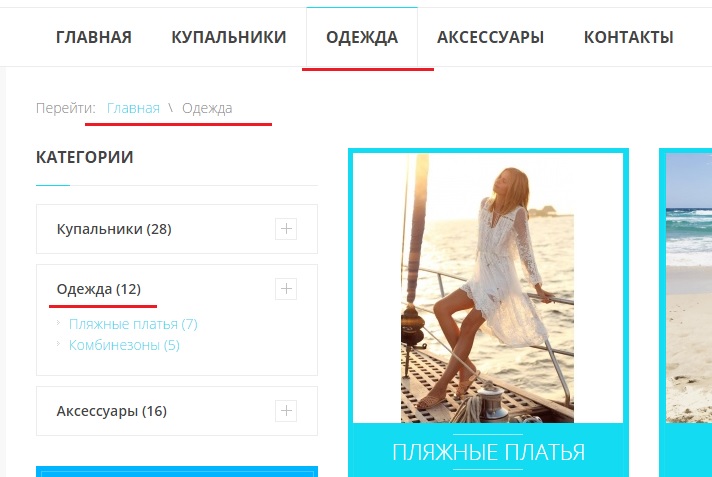Open Комбинезоны (5) subcategory link
The width and height of the screenshot is (712, 477).
pyautogui.click(x=124, y=345)
